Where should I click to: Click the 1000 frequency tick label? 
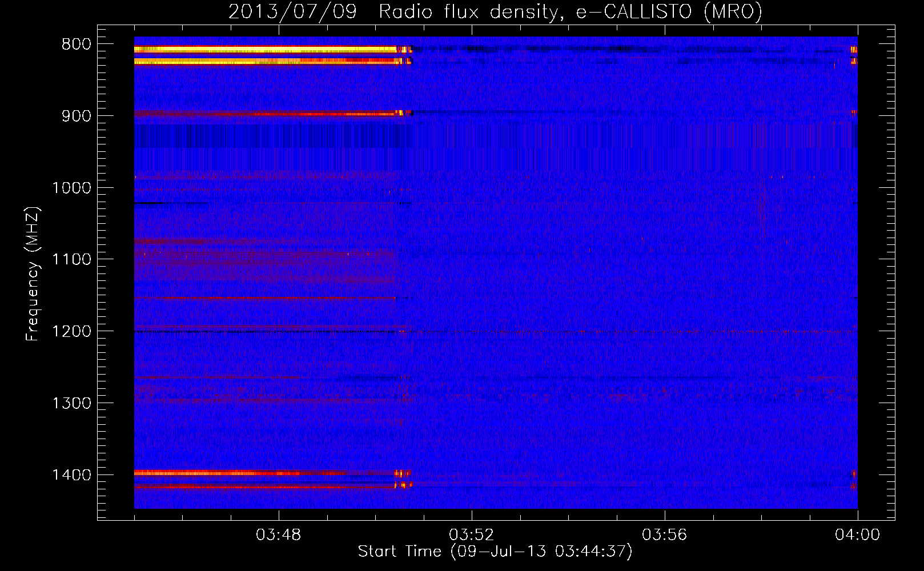71,188
